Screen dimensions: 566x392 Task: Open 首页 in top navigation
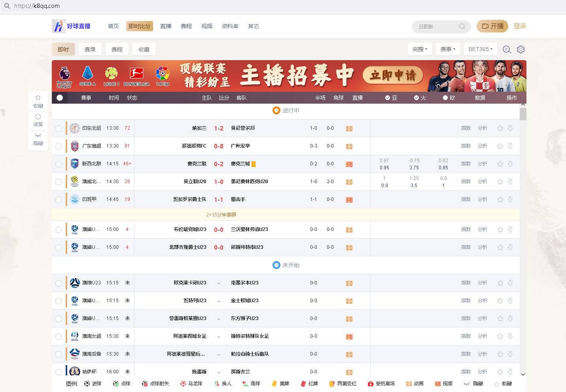(x=114, y=26)
